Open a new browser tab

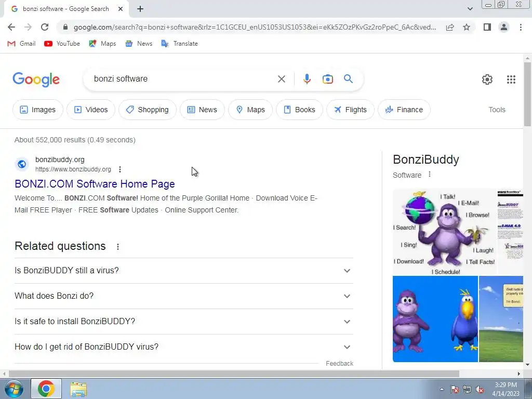coord(140,9)
